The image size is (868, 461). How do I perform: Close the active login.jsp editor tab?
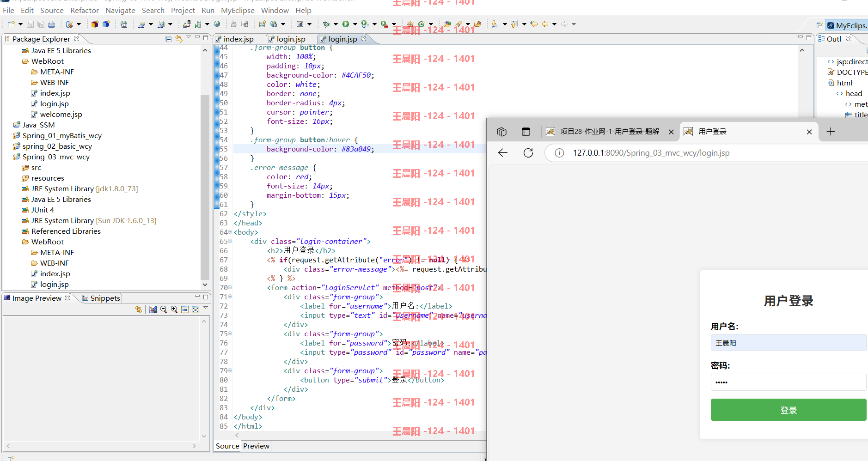pos(363,39)
